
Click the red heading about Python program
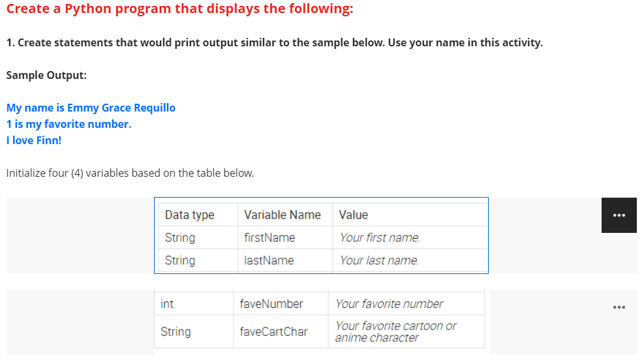(x=179, y=8)
